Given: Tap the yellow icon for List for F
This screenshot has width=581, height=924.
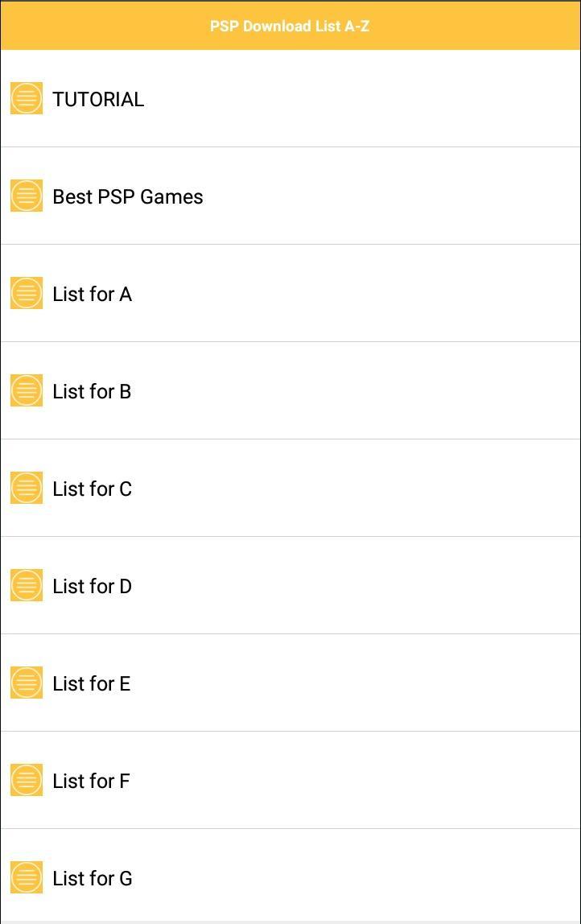Looking at the screenshot, I should pos(27,780).
